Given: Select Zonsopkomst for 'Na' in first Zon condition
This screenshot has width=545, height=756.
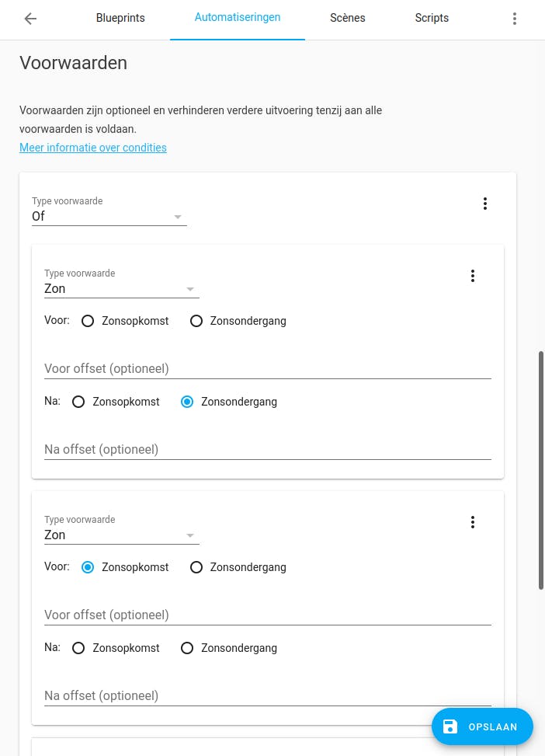Looking at the screenshot, I should pos(78,402).
